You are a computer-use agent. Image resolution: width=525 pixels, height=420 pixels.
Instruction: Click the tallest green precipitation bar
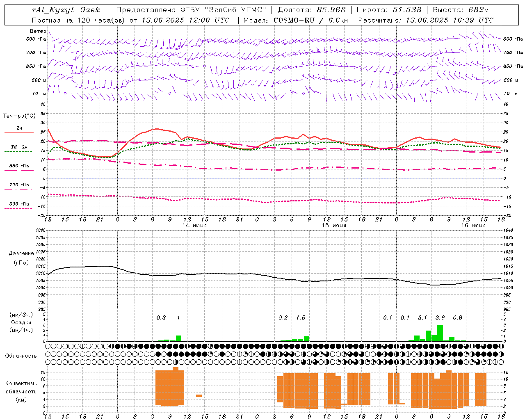pos(440,333)
